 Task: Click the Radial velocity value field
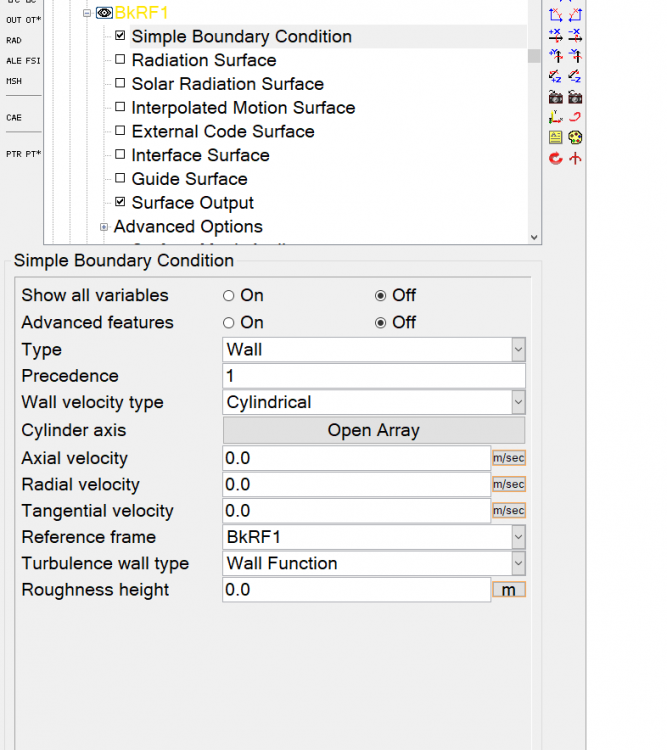(356, 485)
